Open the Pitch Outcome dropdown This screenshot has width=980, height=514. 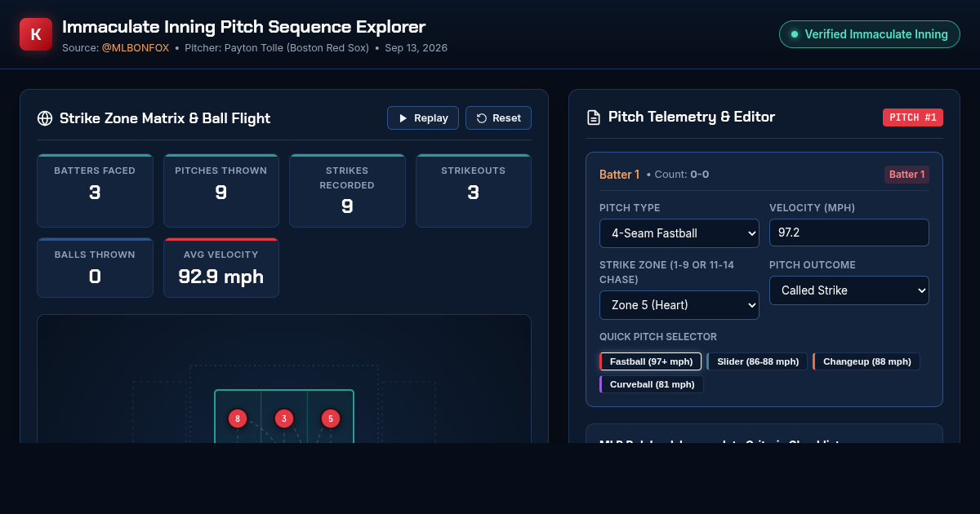(849, 290)
